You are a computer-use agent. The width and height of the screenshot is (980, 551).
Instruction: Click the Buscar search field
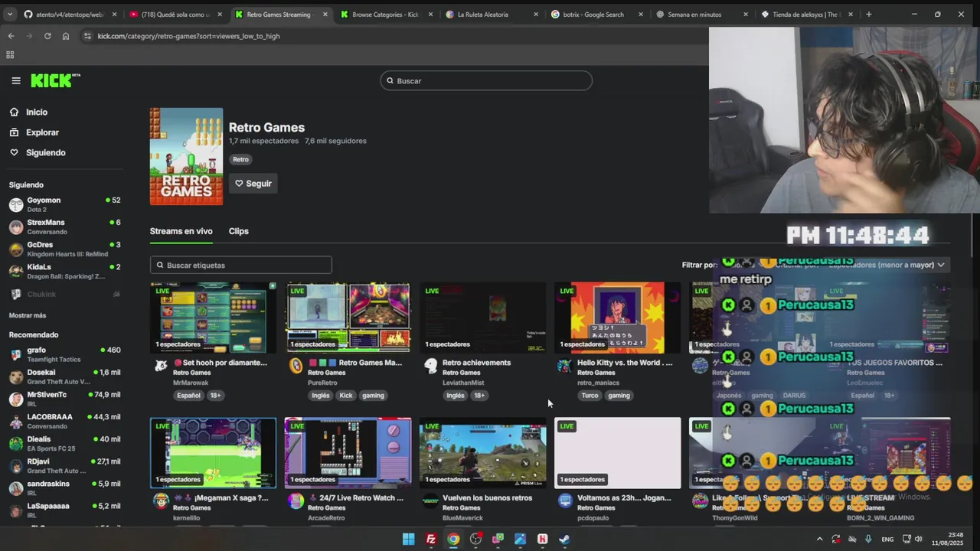pyautogui.click(x=486, y=80)
